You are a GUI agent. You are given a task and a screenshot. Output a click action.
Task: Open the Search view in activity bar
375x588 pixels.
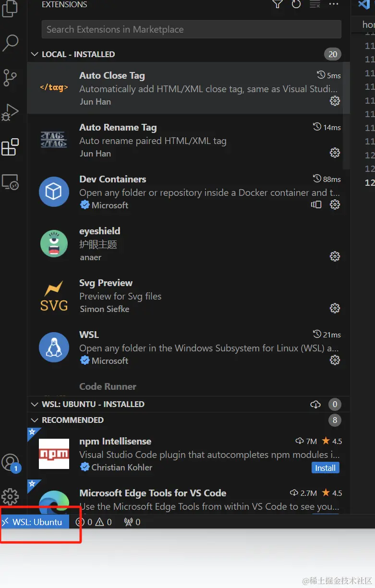tap(10, 42)
